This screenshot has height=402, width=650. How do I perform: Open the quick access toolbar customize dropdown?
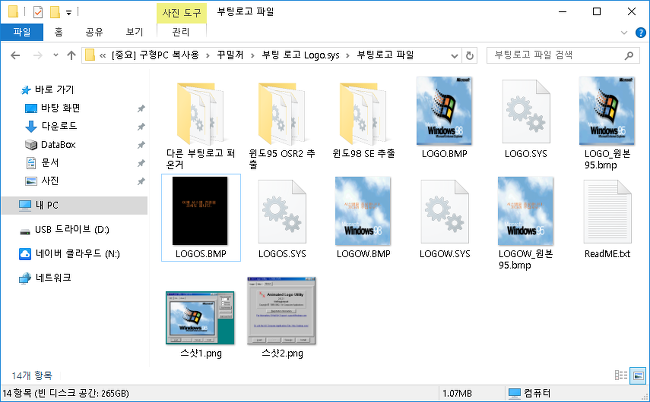69,13
